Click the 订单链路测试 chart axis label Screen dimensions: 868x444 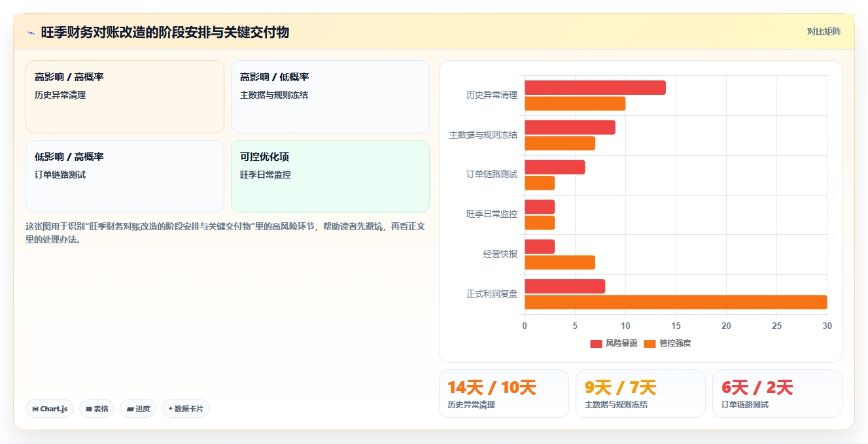(492, 175)
